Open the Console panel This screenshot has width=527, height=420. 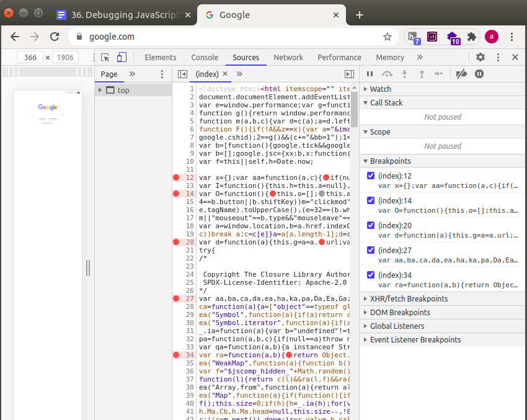pyautogui.click(x=205, y=57)
